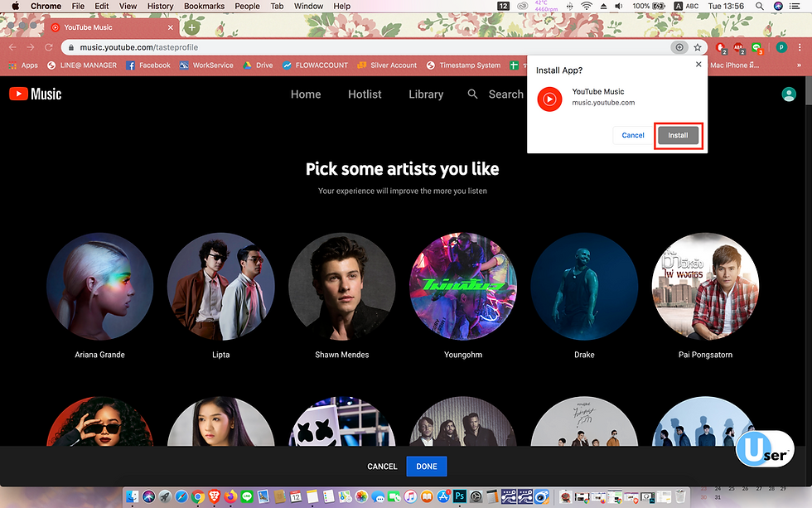Open the Trash in the Dock
The height and width of the screenshot is (508, 812).
pos(680,496)
